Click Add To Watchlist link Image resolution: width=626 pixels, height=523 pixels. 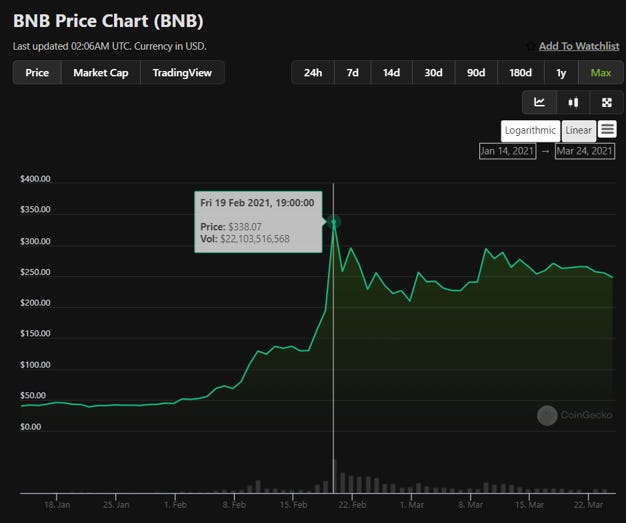(579, 46)
